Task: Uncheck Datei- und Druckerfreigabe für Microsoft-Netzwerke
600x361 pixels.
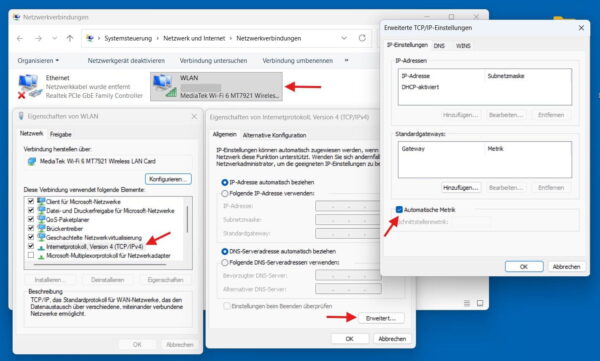Action: pyautogui.click(x=31, y=210)
